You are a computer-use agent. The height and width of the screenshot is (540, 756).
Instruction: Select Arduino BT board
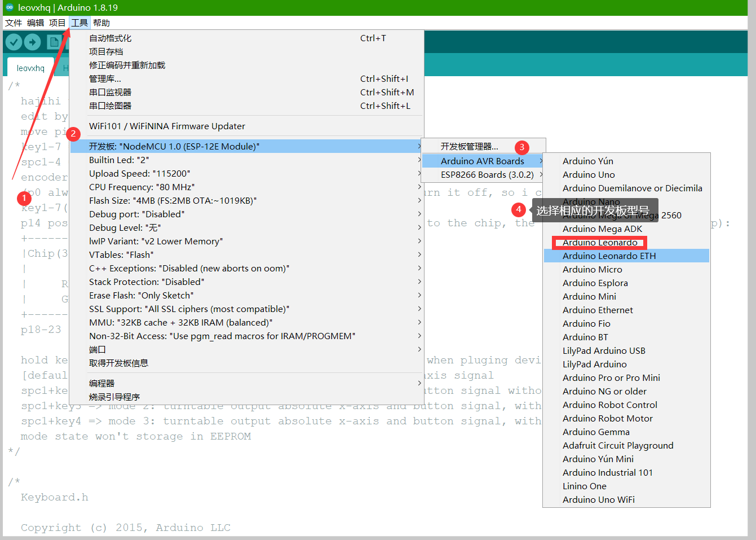(626, 337)
